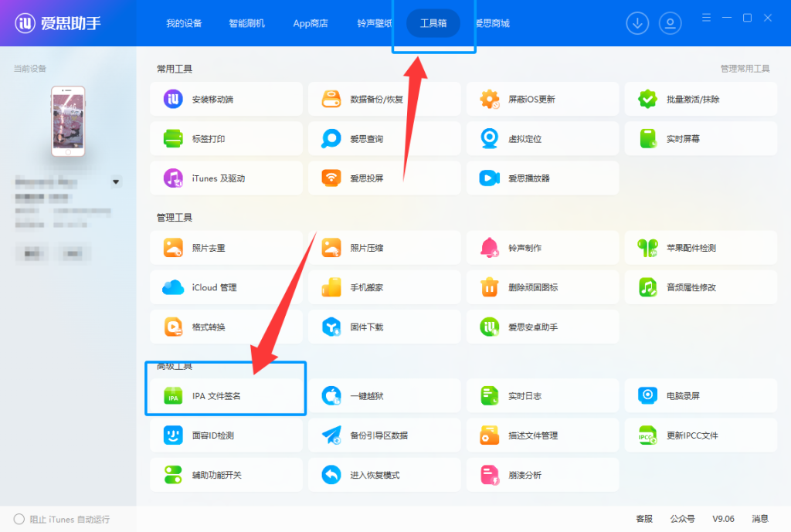Screen dimensions: 791x532
Task: Launch 面容ID检测 tool
Action: tap(226, 435)
